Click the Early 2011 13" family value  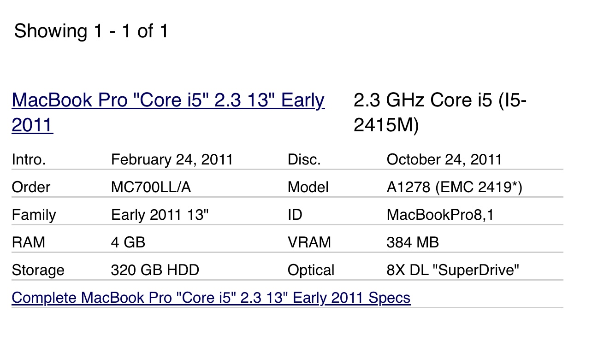coord(160,215)
